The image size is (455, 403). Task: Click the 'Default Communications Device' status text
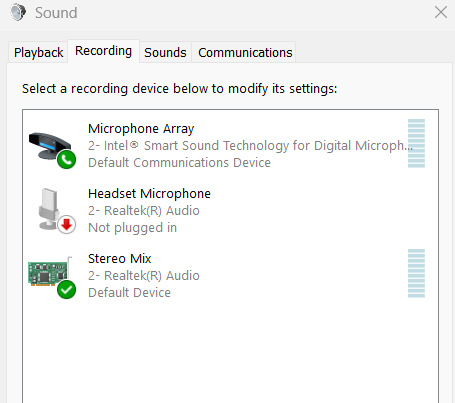pyautogui.click(x=179, y=163)
